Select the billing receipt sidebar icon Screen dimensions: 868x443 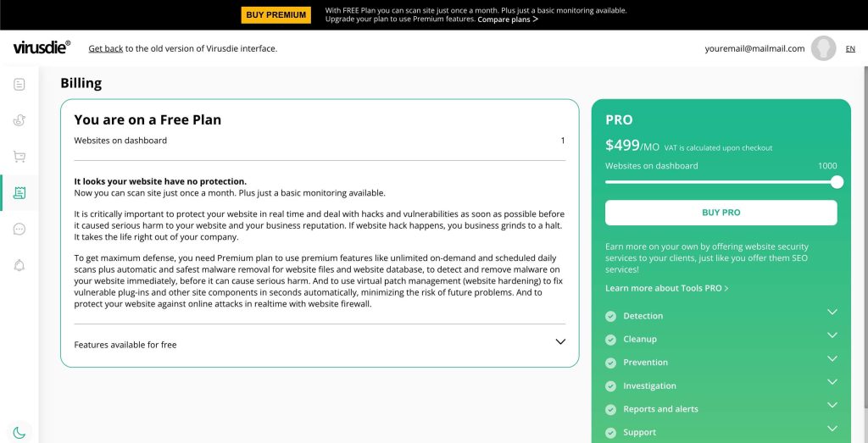point(19,193)
